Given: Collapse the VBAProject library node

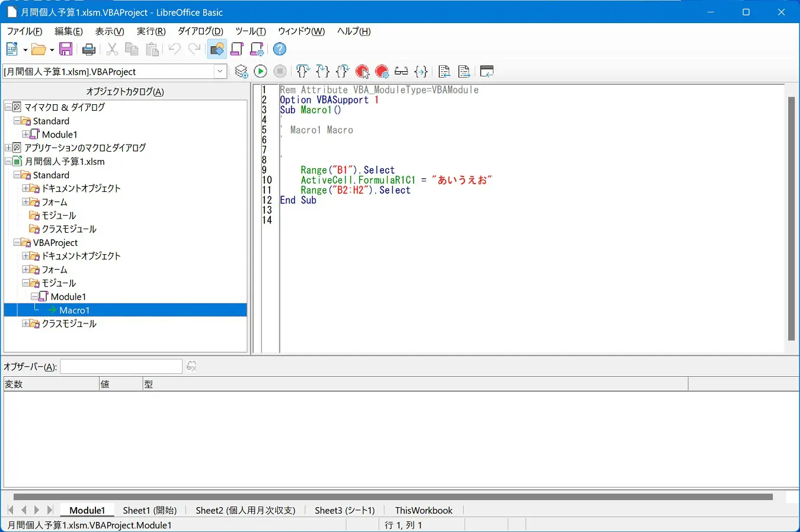Looking at the screenshot, I should (x=17, y=242).
